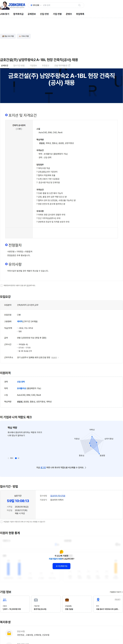Open the 지역 전체 region dropdown
Screen dimensions: 123x644
point(36,5)
